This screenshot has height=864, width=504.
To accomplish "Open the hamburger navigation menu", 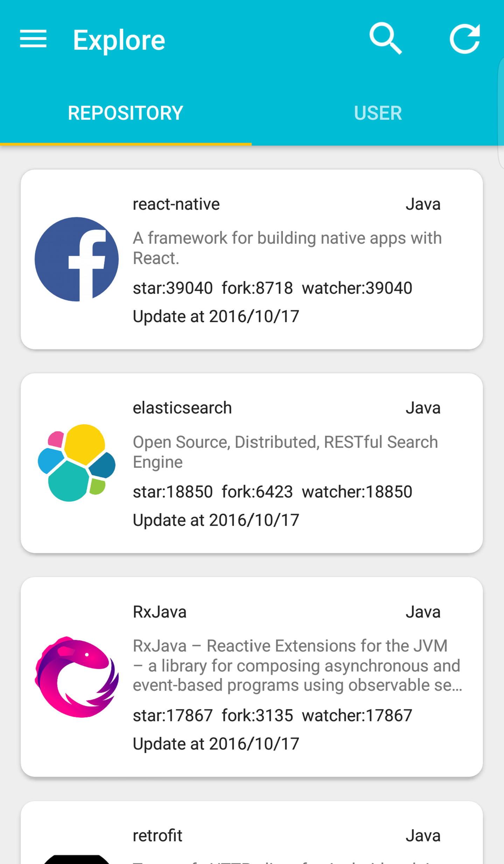I will click(33, 39).
